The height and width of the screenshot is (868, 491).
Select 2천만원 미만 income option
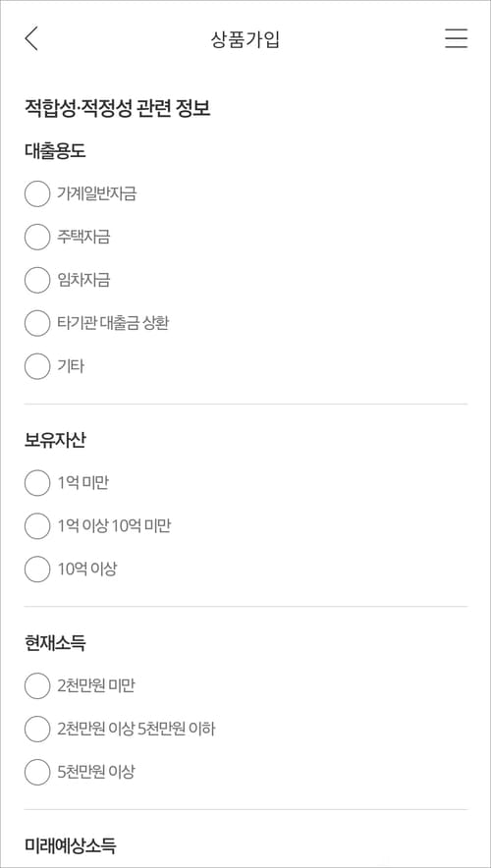pos(37,686)
